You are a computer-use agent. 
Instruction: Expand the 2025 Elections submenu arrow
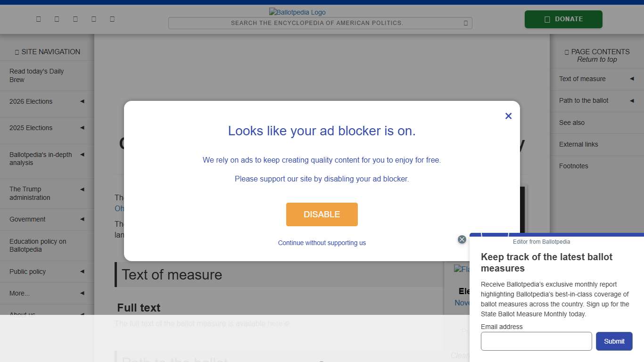[x=82, y=128]
